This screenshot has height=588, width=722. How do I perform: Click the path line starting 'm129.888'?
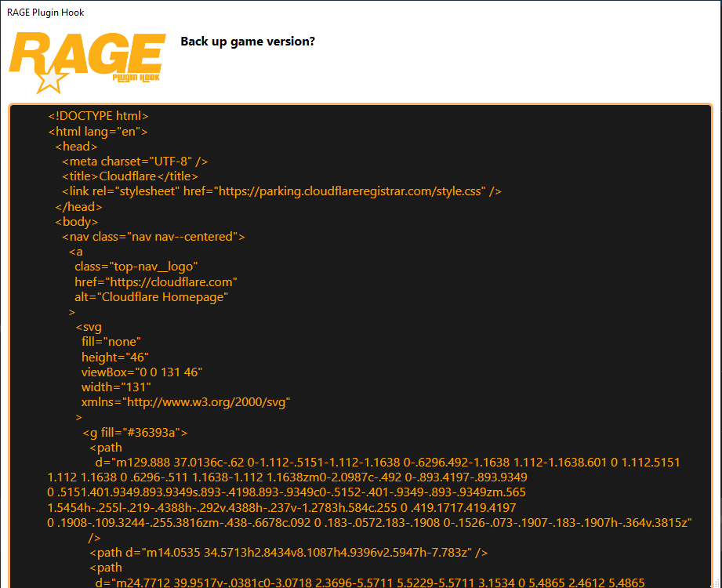(x=388, y=463)
